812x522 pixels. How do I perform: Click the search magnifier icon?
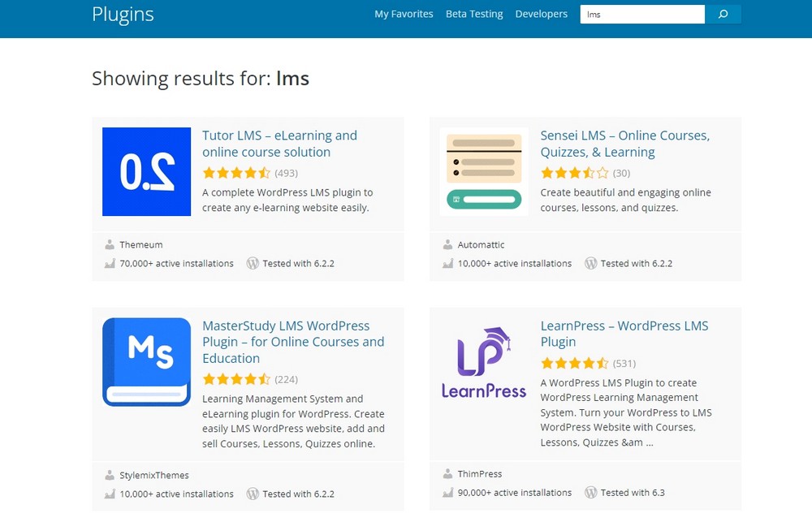click(723, 14)
